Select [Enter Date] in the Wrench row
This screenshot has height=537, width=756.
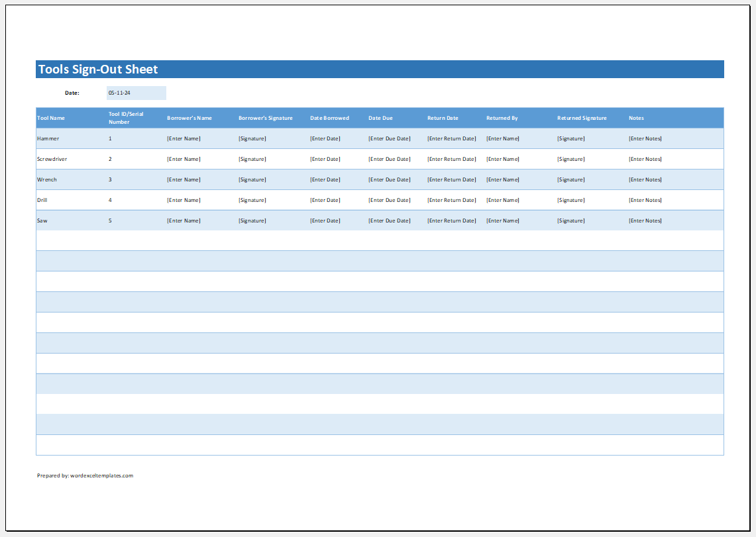tap(325, 179)
